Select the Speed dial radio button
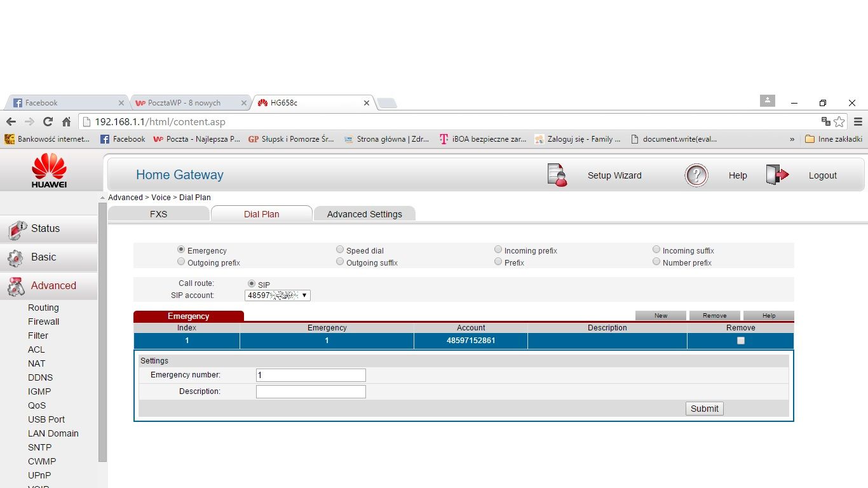868x488 pixels. (340, 250)
